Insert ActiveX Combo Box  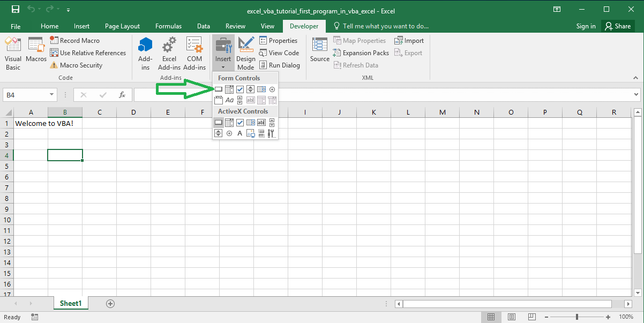[229, 123]
